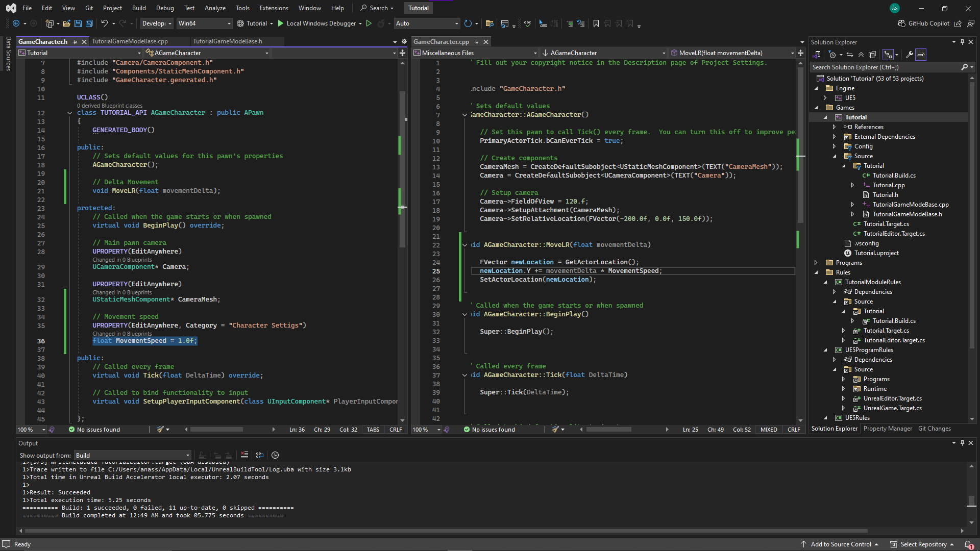Toggle the bookmark icon in toolbar
Image resolution: width=980 pixels, height=551 pixels.
(596, 23)
